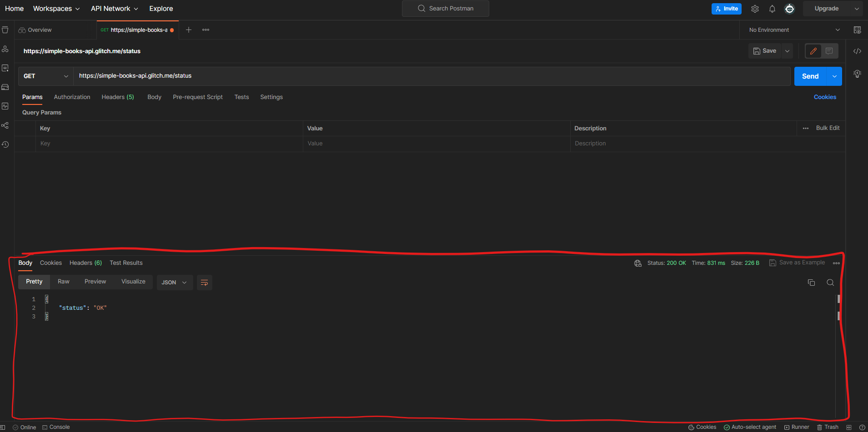This screenshot has width=868, height=432.
Task: Open the GET method dropdown
Action: (45, 76)
